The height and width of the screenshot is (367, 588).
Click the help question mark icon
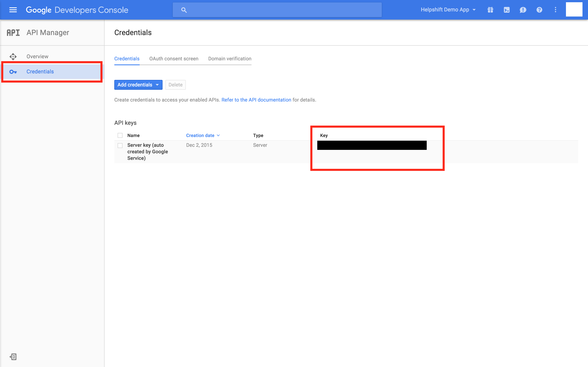pos(539,10)
